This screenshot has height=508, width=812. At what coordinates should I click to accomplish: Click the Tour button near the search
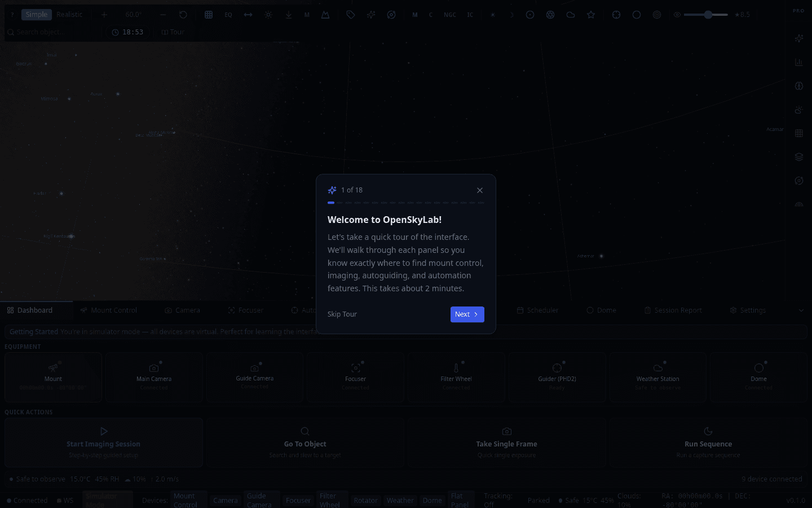coord(173,32)
